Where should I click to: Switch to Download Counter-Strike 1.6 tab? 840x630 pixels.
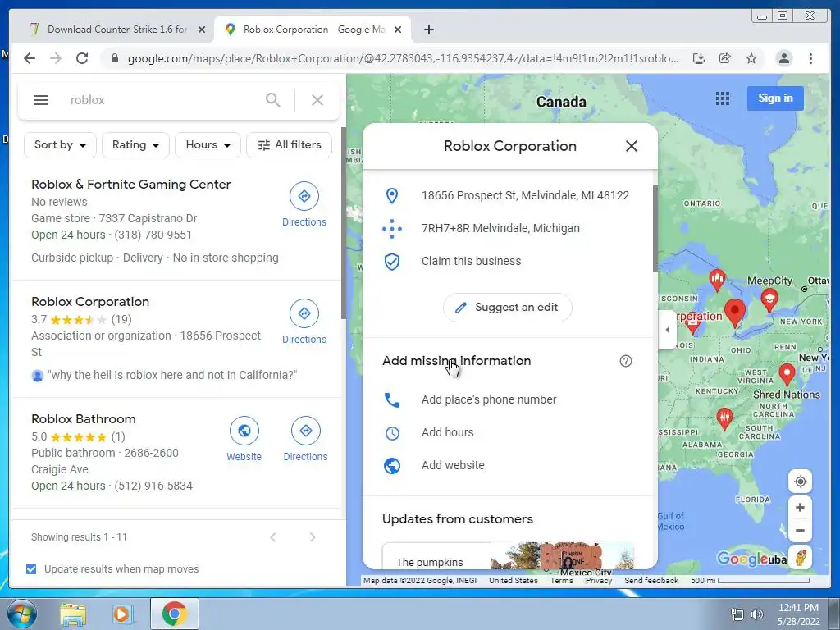pyautogui.click(x=115, y=30)
